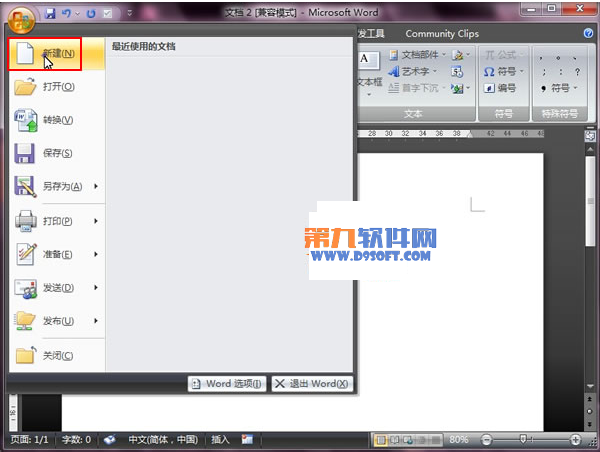Click the 80% zoom level

coord(459,440)
